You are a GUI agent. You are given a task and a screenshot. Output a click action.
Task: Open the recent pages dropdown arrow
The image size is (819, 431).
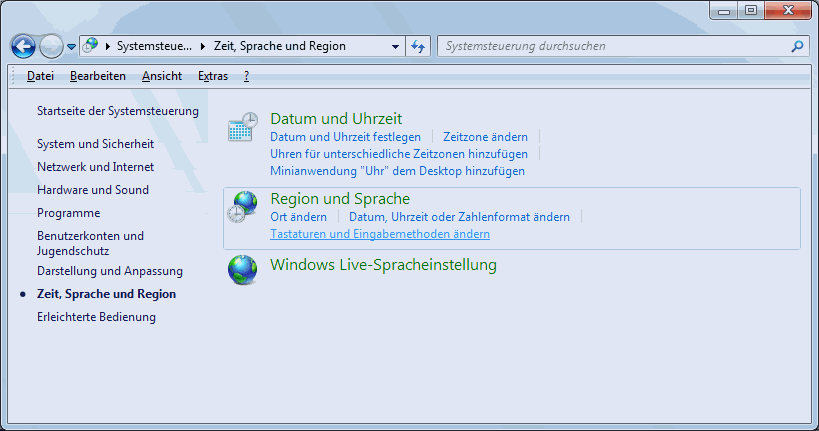click(72, 47)
